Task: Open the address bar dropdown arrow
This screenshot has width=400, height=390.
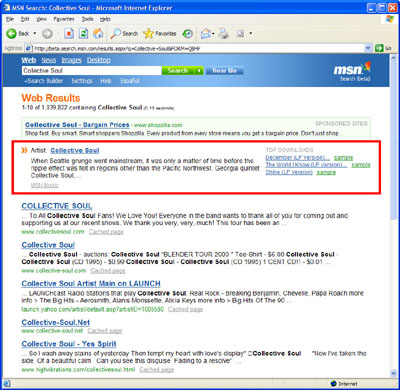Action: (368, 48)
